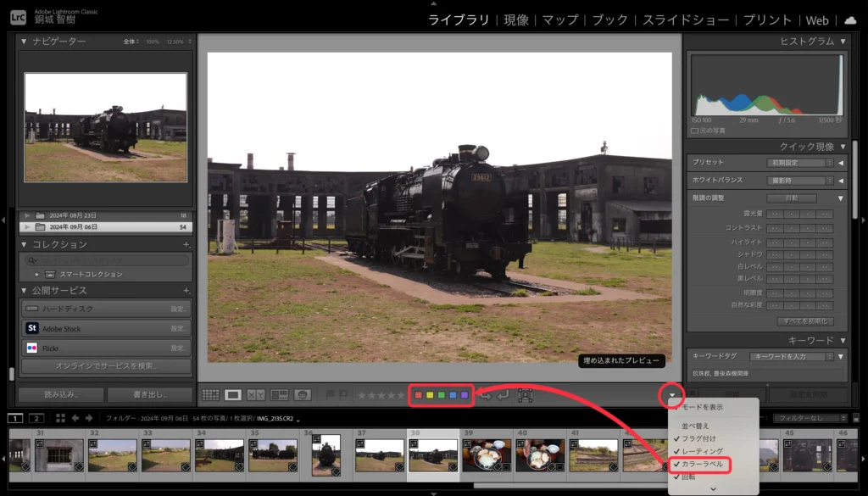Switch to the 現像 module
The image size is (868, 496).
click(515, 20)
